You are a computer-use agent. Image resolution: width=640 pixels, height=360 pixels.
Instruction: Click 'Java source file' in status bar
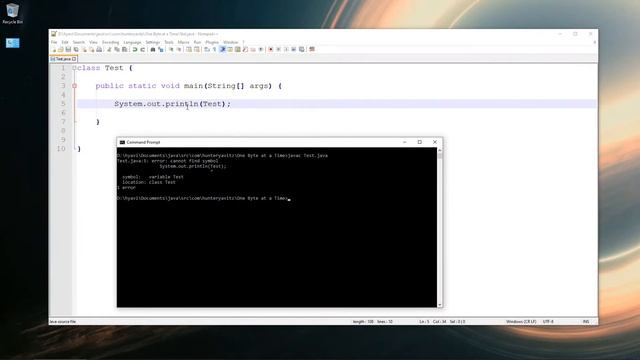[63, 322]
